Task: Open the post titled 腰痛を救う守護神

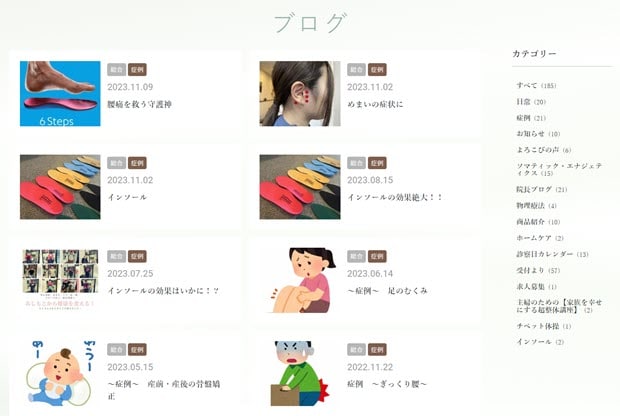Action: (x=140, y=104)
